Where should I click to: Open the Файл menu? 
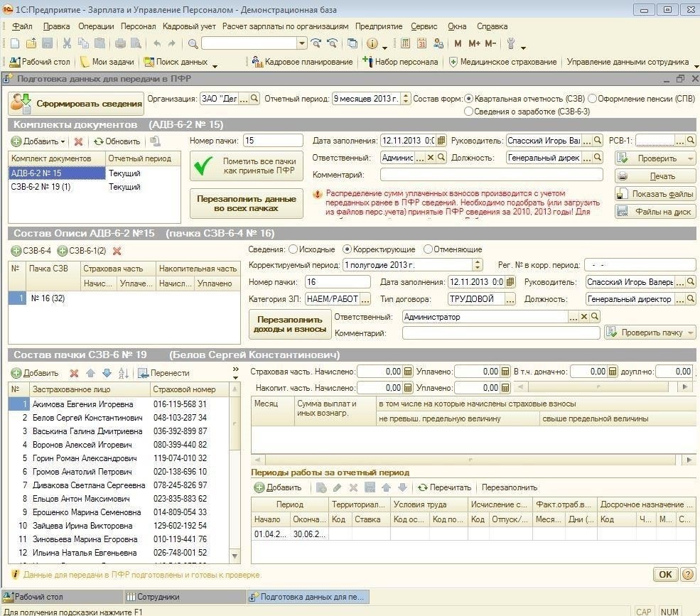coord(22,26)
